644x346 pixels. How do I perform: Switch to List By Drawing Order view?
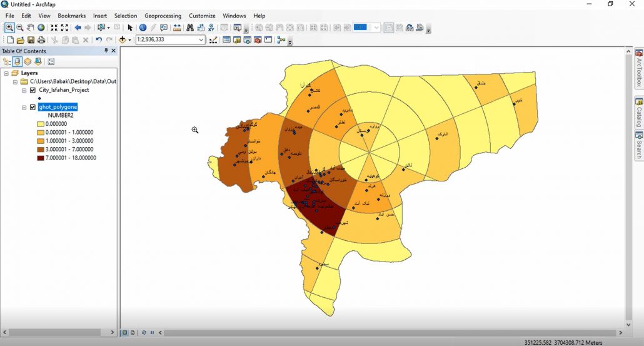click(7, 61)
